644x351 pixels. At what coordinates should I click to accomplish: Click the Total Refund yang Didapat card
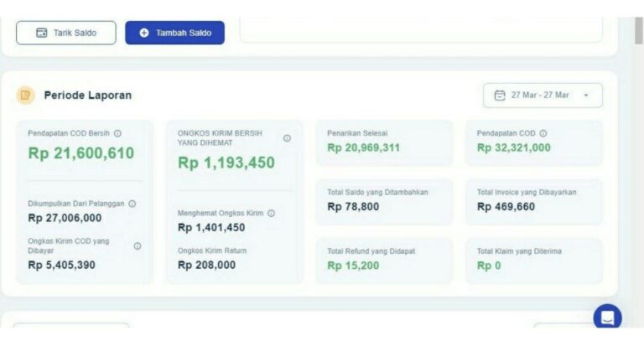coord(384,260)
